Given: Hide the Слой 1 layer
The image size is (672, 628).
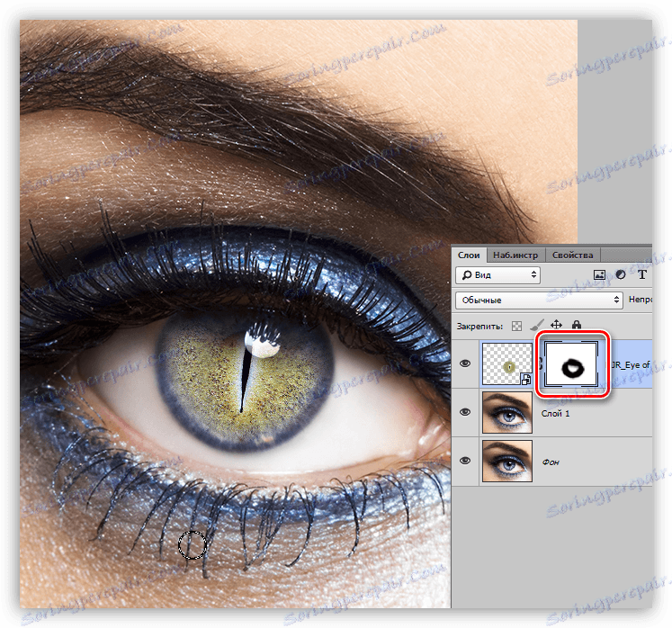Looking at the screenshot, I should point(465,412).
